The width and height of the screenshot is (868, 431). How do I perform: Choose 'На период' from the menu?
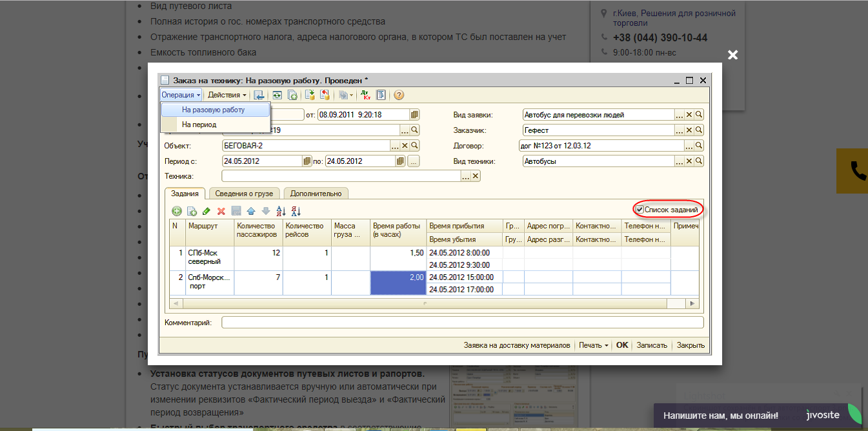199,125
